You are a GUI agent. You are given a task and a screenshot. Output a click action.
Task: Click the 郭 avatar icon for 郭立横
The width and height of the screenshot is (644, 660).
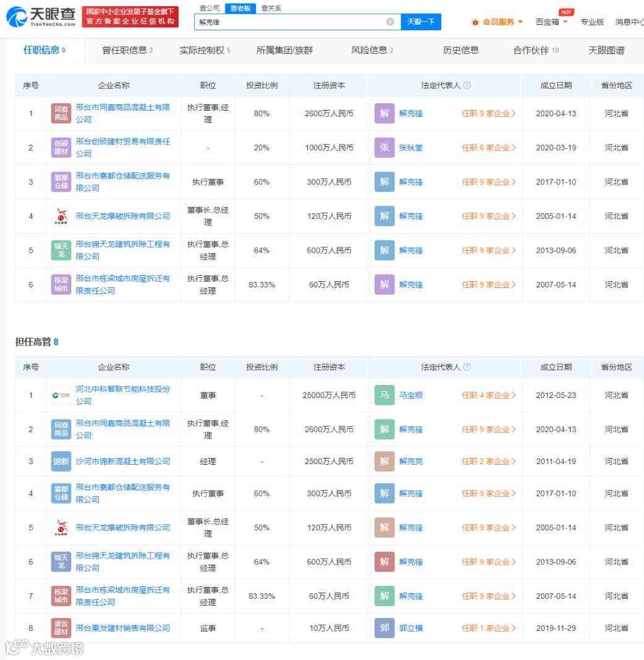click(x=384, y=628)
